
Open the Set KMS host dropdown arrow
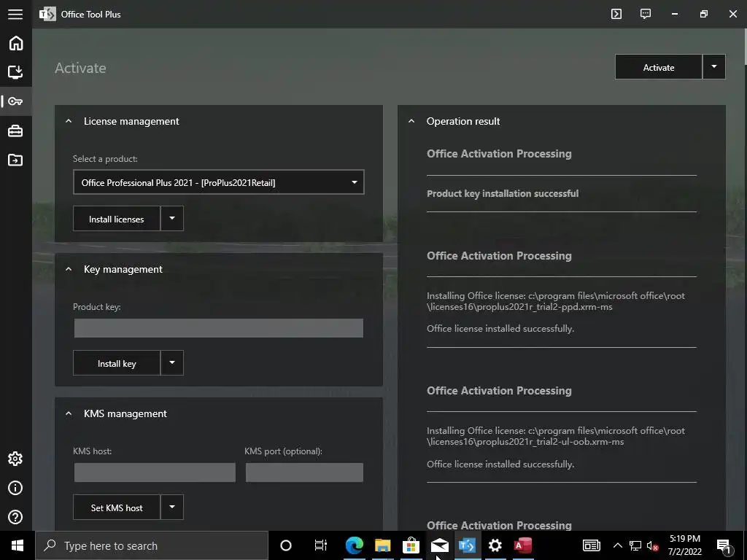point(172,507)
